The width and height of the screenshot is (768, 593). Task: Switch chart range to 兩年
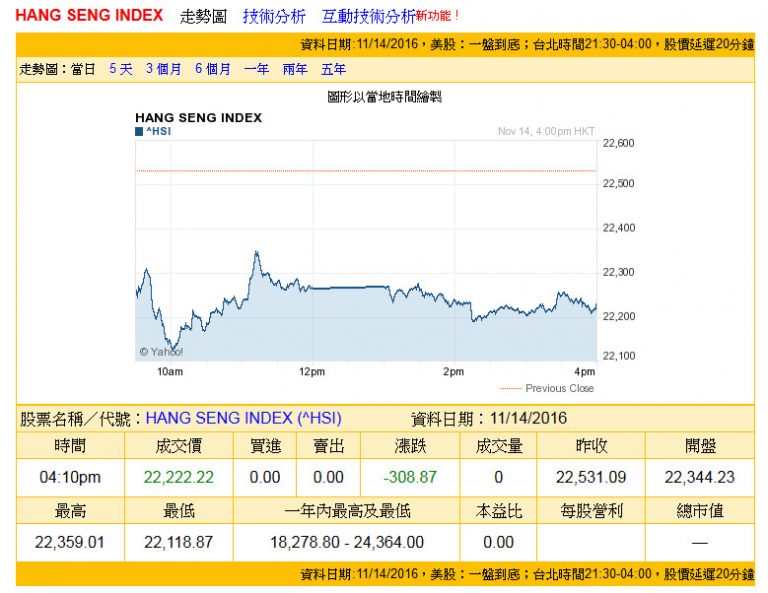click(x=295, y=69)
